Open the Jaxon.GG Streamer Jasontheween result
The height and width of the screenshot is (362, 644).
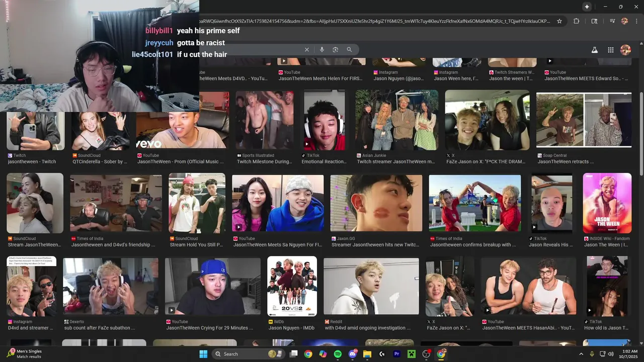tap(376, 203)
